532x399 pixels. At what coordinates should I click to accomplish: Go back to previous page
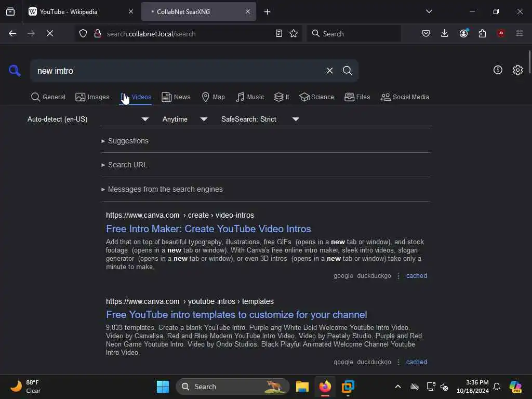point(12,33)
